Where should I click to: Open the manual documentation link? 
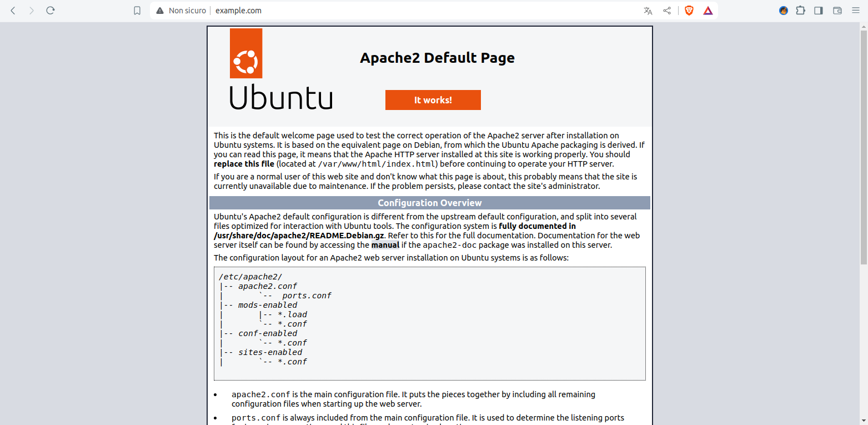tap(385, 245)
